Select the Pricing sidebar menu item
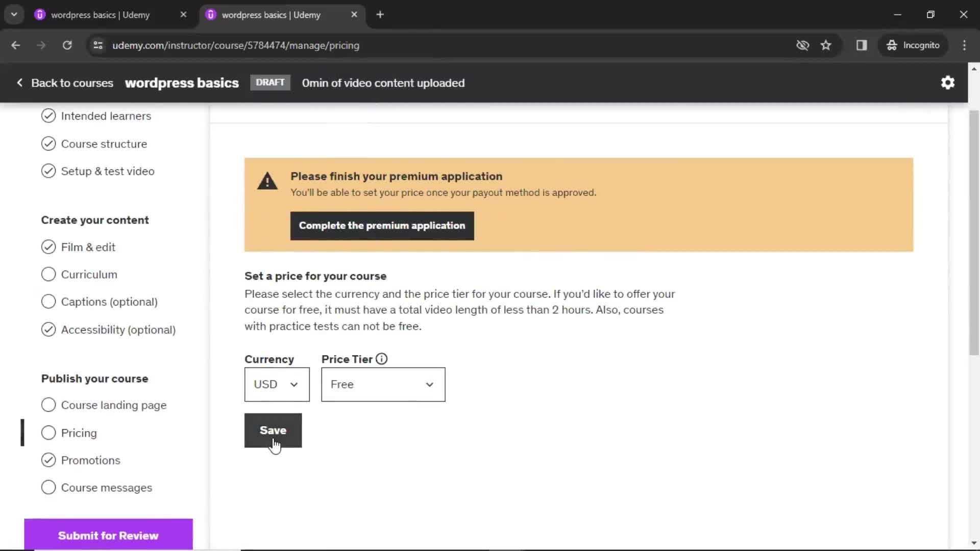Image resolution: width=980 pixels, height=551 pixels. tap(79, 433)
